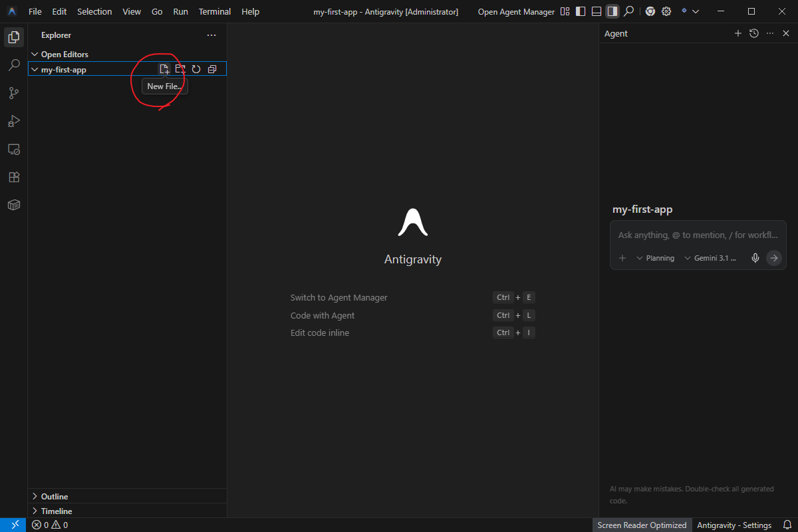Open the Run menu

coord(180,11)
